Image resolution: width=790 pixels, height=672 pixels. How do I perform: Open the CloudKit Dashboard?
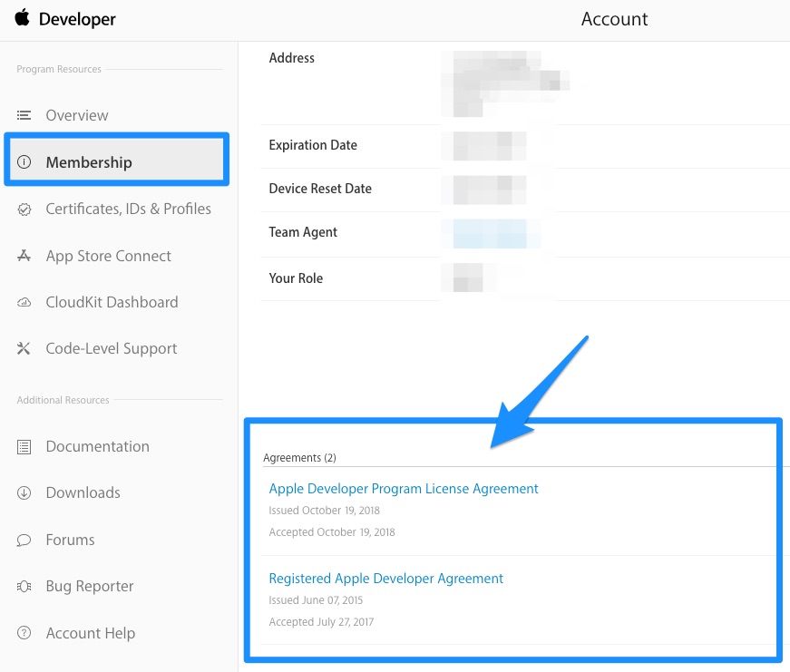pos(112,302)
